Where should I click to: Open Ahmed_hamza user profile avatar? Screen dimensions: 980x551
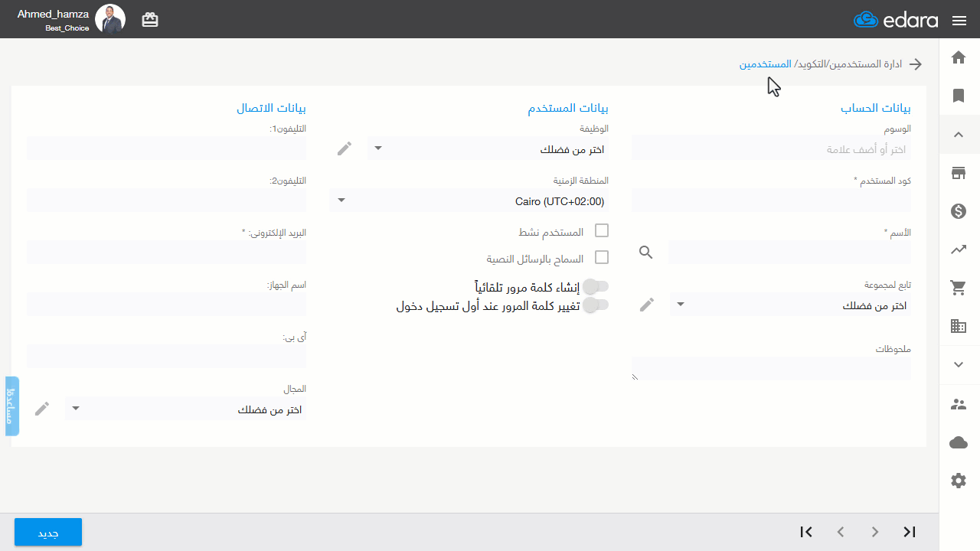click(110, 19)
